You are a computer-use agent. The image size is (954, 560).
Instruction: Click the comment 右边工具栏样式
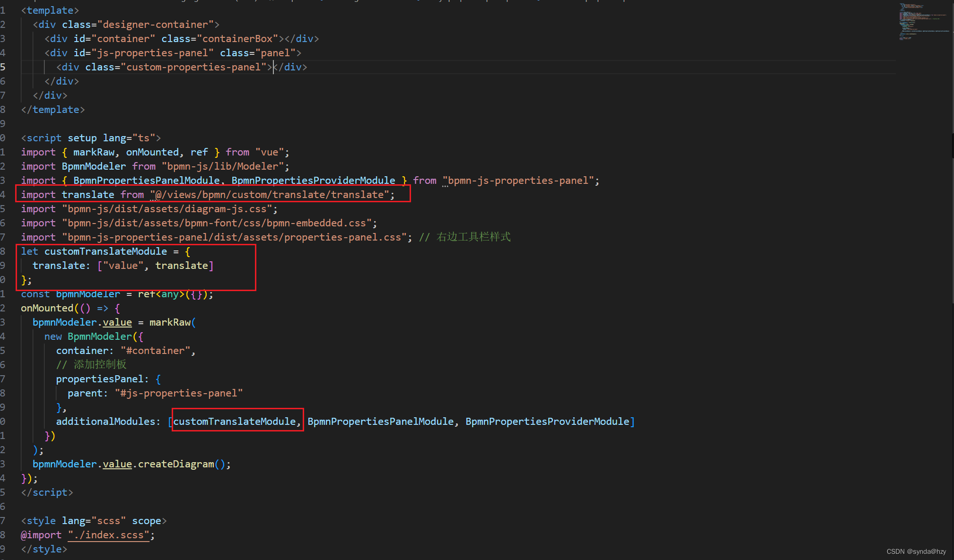pyautogui.click(x=465, y=237)
